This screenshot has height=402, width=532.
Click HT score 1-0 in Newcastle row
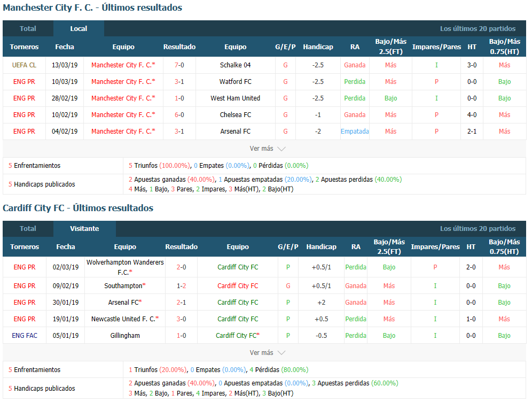point(471,319)
